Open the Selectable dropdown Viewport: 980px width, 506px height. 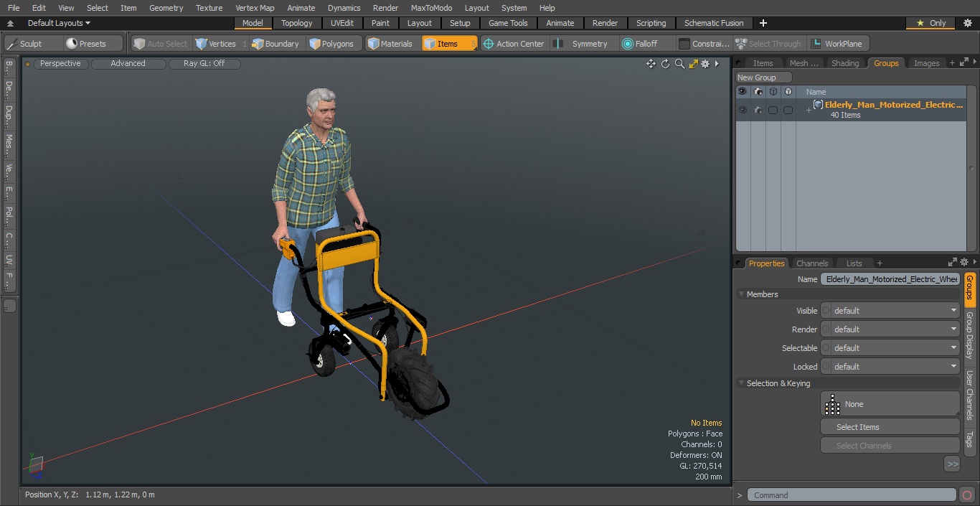[890, 348]
